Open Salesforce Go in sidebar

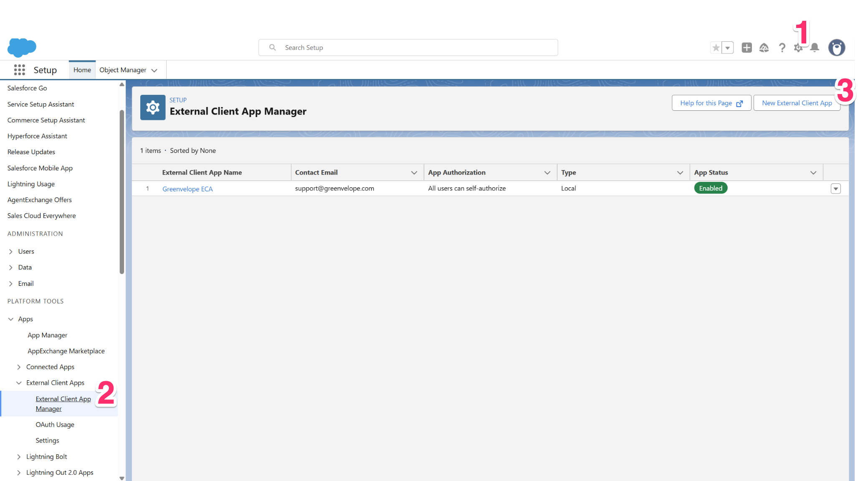coord(27,88)
